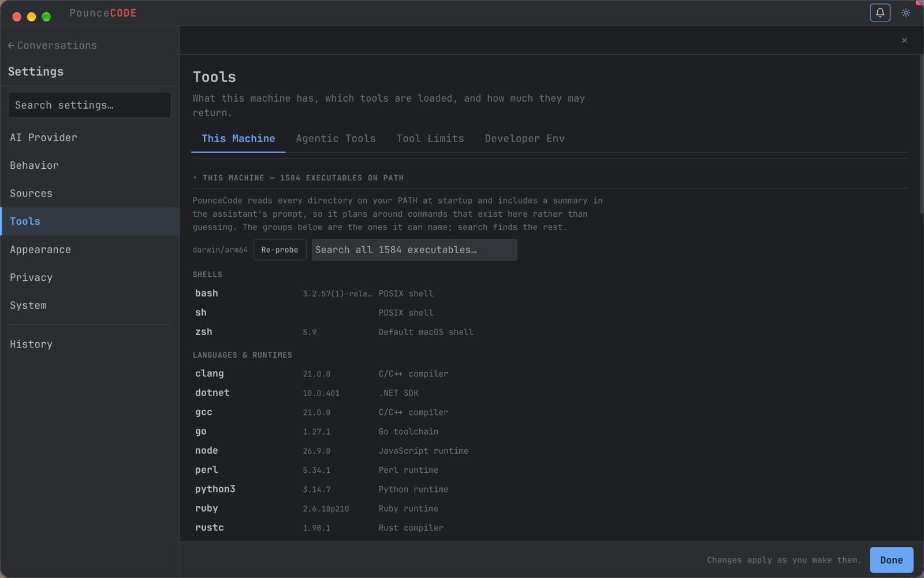Image resolution: width=924 pixels, height=578 pixels.
Task: Click the Re-probe button
Action: click(280, 250)
